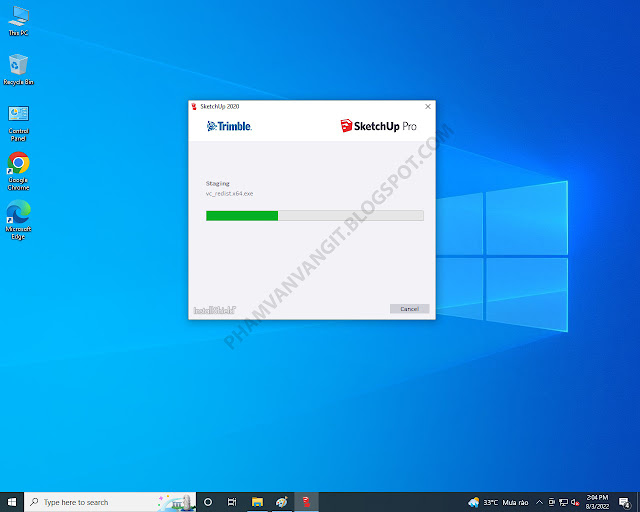Open the weather widget showing 33°C

tap(499, 502)
